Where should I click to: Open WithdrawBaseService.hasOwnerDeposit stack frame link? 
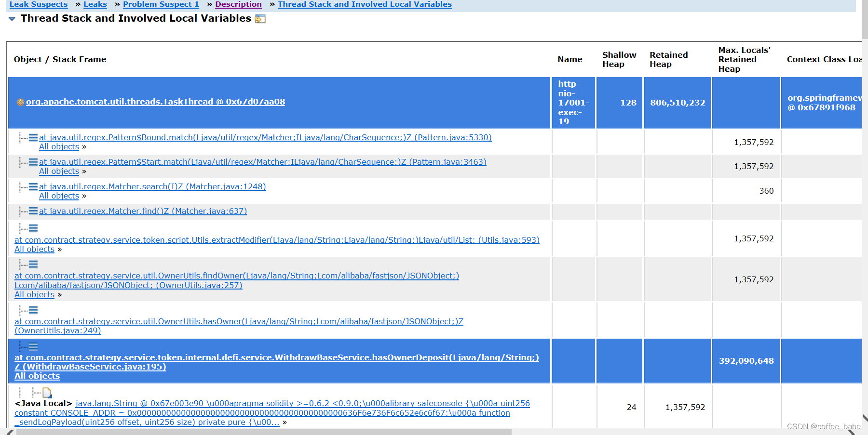[277, 362]
